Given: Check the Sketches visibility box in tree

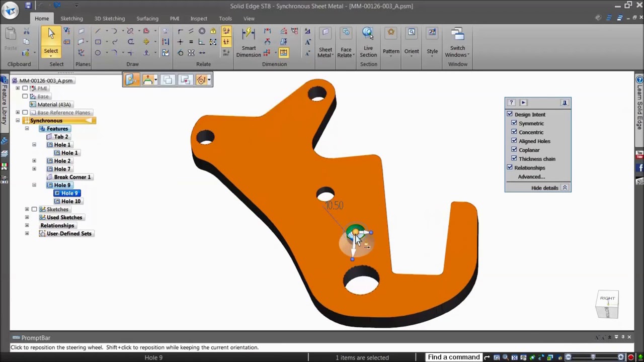Looking at the screenshot, I should (x=34, y=209).
